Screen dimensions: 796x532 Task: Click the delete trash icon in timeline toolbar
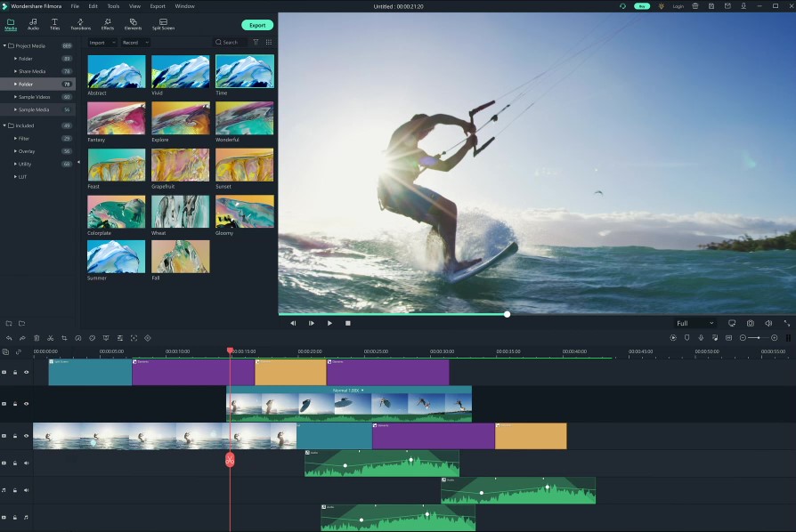[x=37, y=338]
